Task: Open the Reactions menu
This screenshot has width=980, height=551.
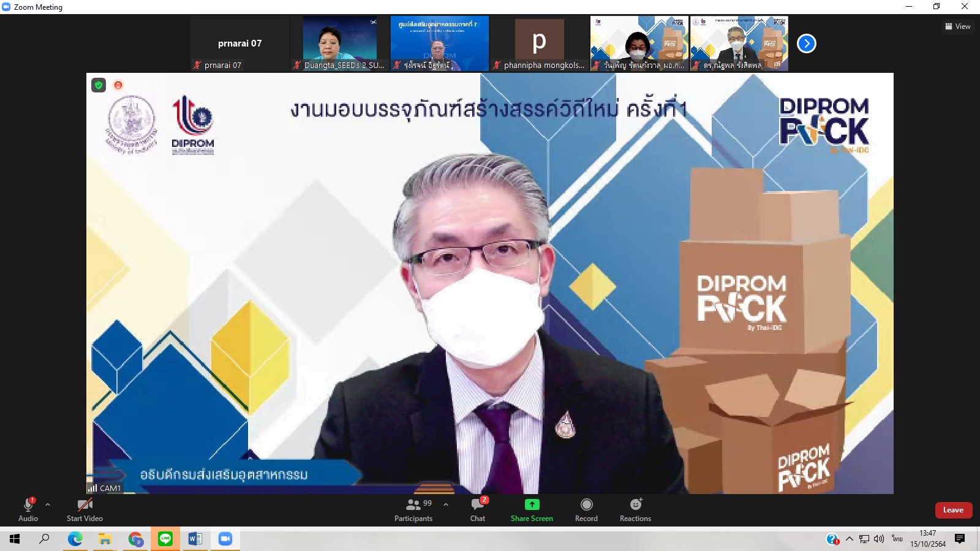Action: click(x=635, y=510)
